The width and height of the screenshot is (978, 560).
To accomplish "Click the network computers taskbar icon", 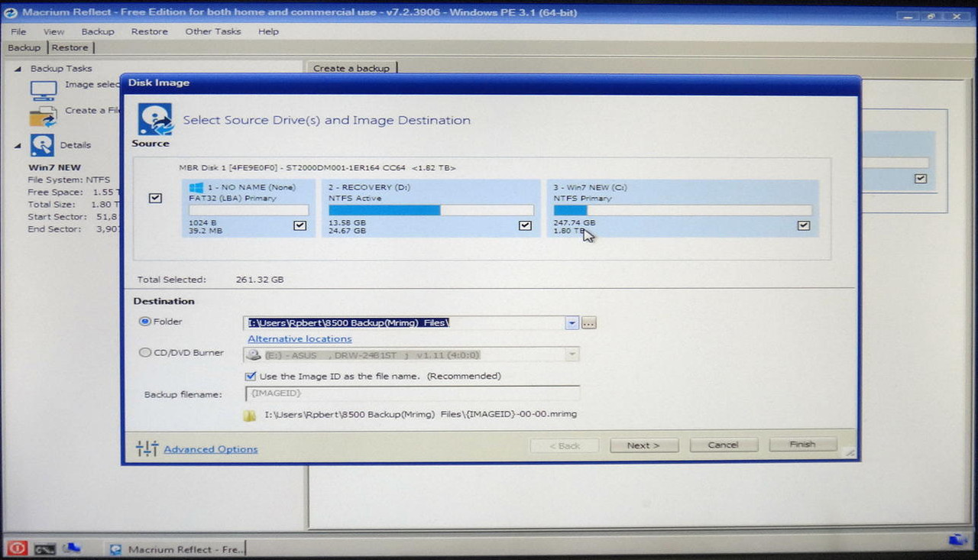I will pyautogui.click(x=72, y=548).
